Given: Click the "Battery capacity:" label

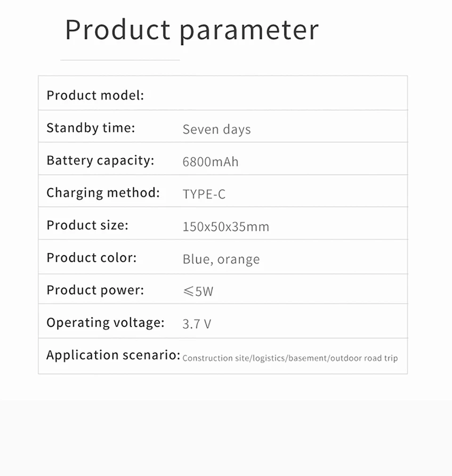Looking at the screenshot, I should tap(100, 161).
